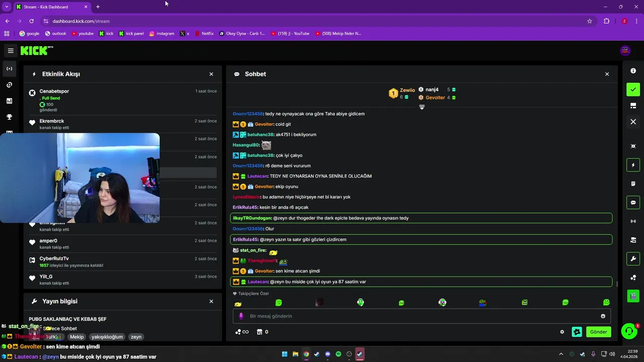This screenshot has height=362, width=644.
Task: Close the Yayın bilgisi panel
Action: 211,301
